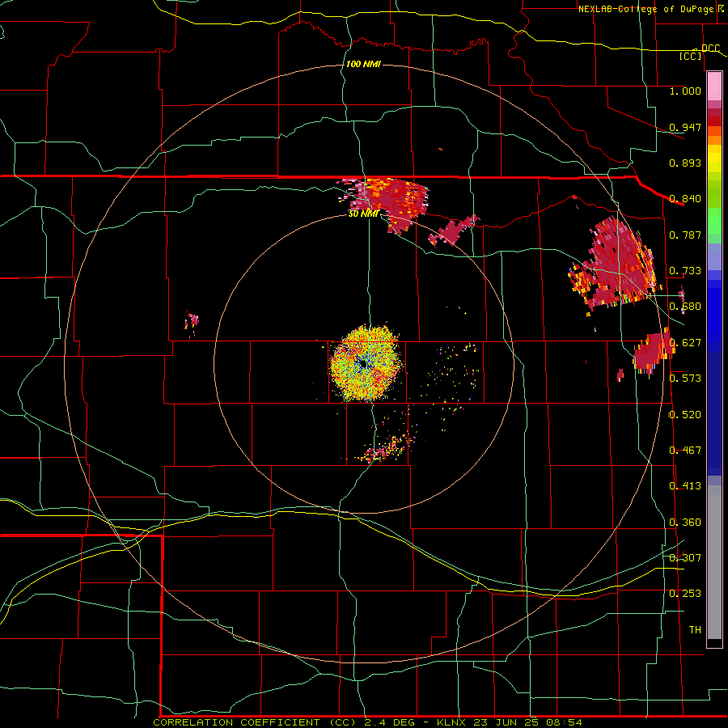Select the 0.947 value on the scale
This screenshot has height=728, width=728.
685,127
